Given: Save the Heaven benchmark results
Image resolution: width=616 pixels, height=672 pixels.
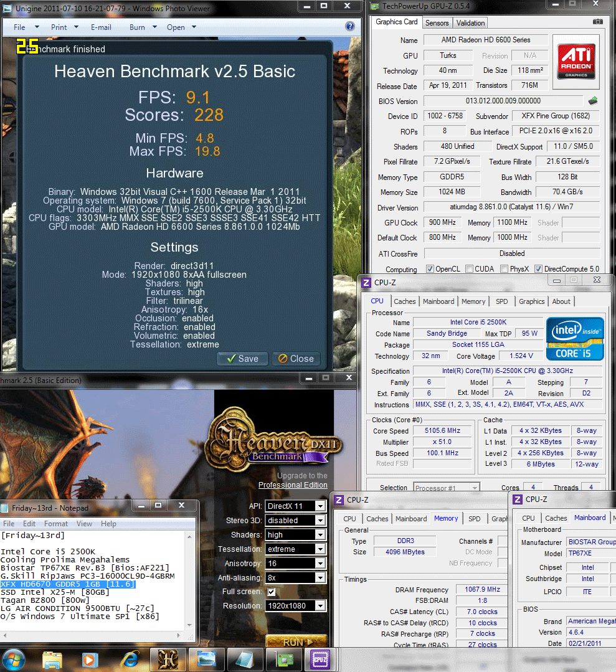Looking at the screenshot, I should pos(243,359).
